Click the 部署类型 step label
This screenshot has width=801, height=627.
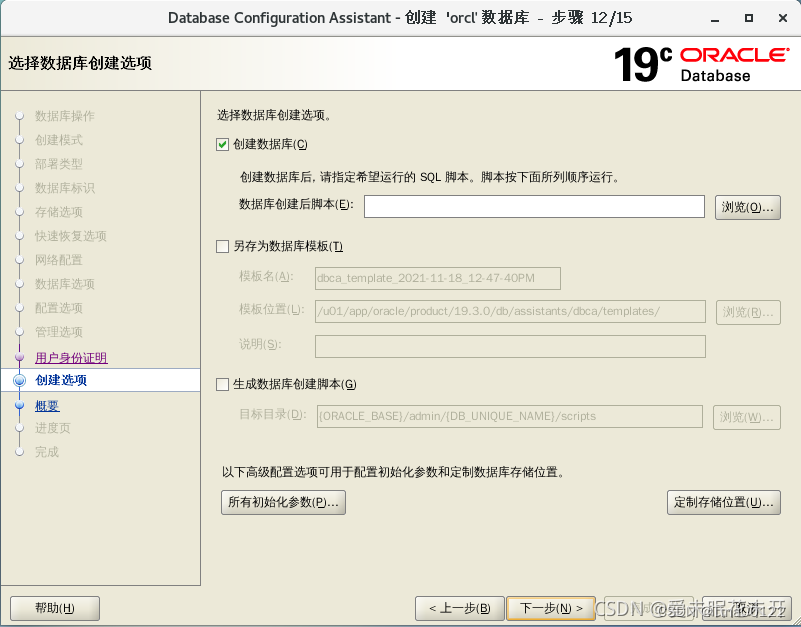pos(58,164)
